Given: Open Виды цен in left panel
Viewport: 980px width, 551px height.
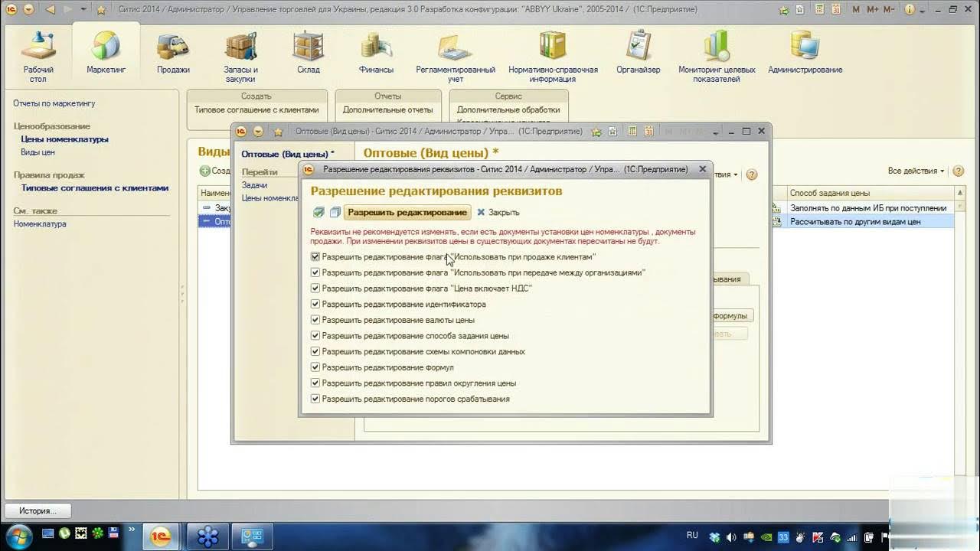Looking at the screenshot, I should [38, 152].
